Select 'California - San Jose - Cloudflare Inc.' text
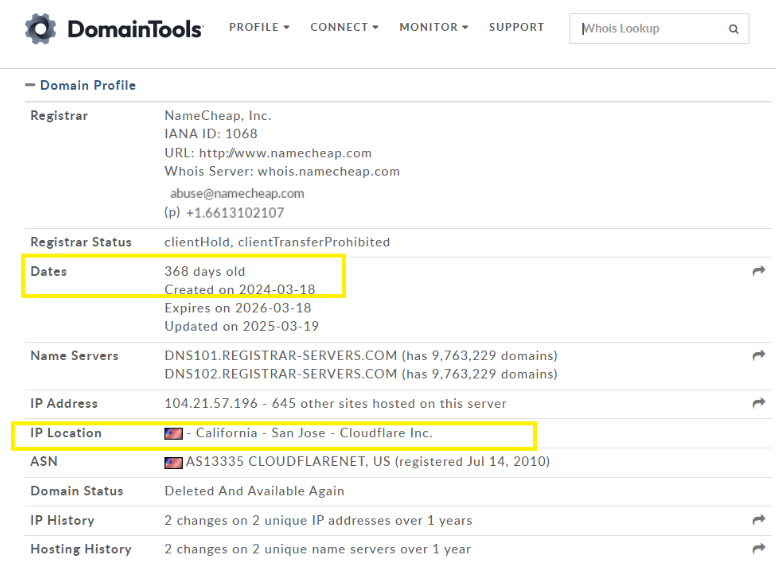 [x=314, y=433]
